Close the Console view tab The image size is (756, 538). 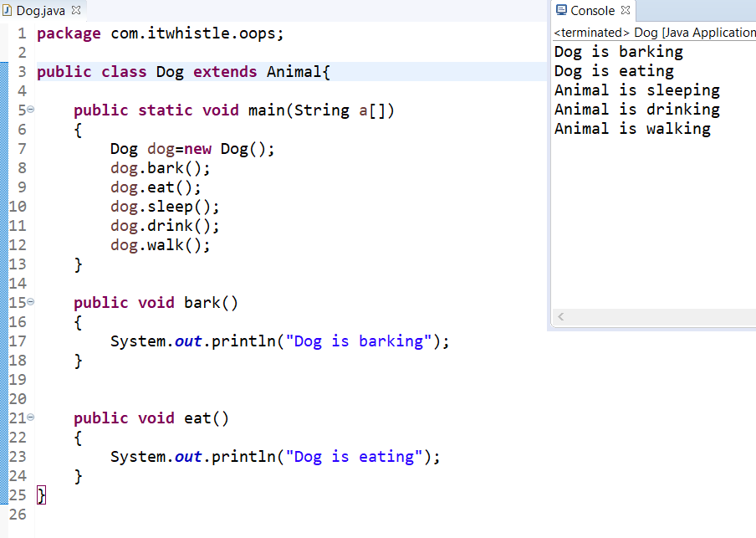coord(625,11)
